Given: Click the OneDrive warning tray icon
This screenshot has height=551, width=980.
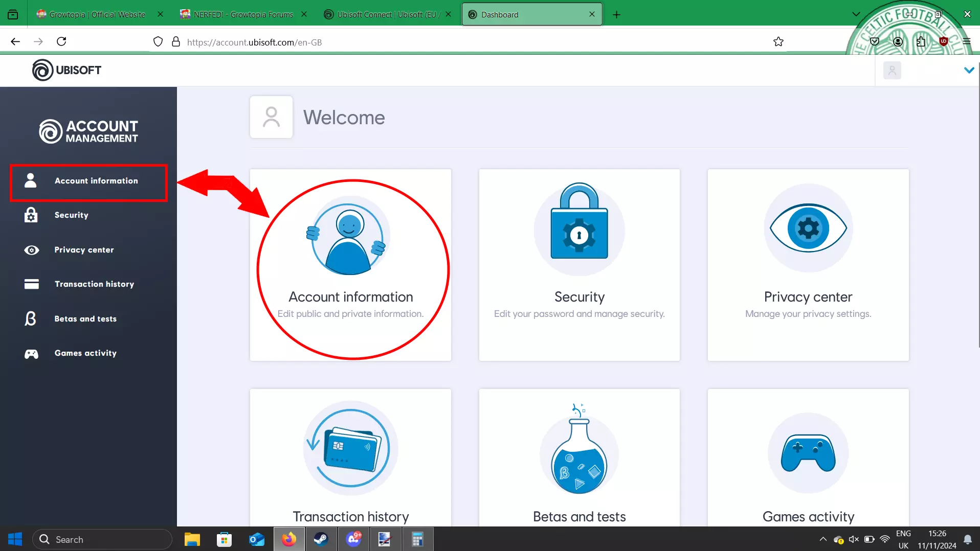Looking at the screenshot, I should (x=838, y=539).
